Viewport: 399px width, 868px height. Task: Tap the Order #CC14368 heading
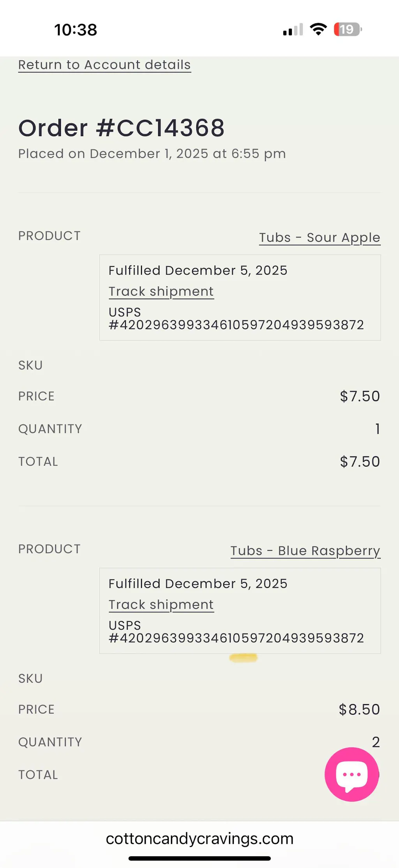122,128
